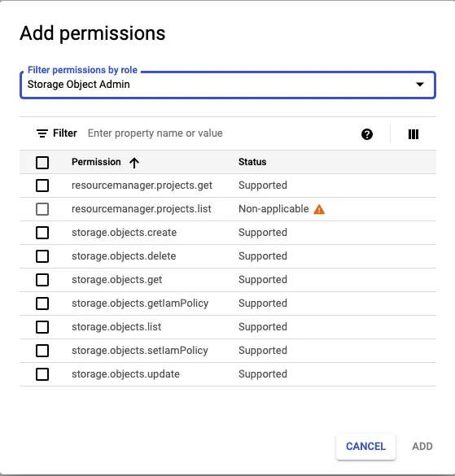The image size is (455, 476).
Task: Click the resourcemanager.projects.get permission name
Action: (x=142, y=186)
